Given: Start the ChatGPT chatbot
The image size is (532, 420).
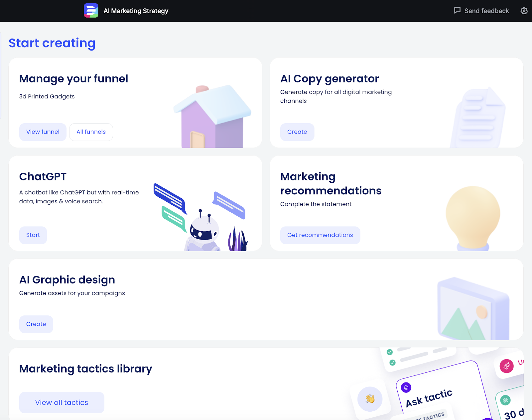Looking at the screenshot, I should [x=33, y=235].
